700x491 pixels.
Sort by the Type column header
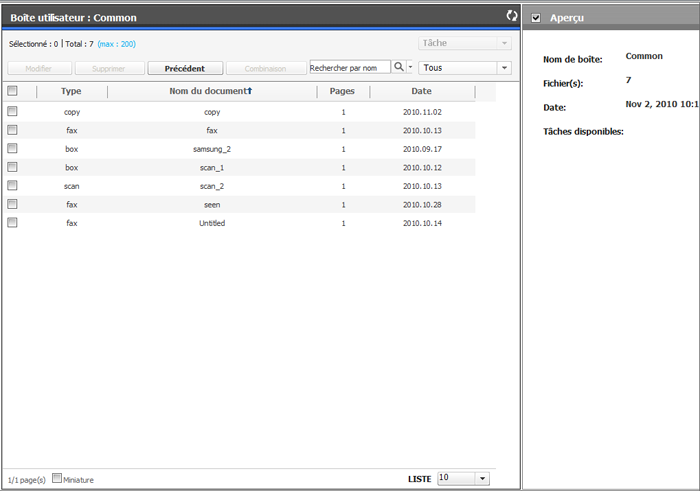71,91
